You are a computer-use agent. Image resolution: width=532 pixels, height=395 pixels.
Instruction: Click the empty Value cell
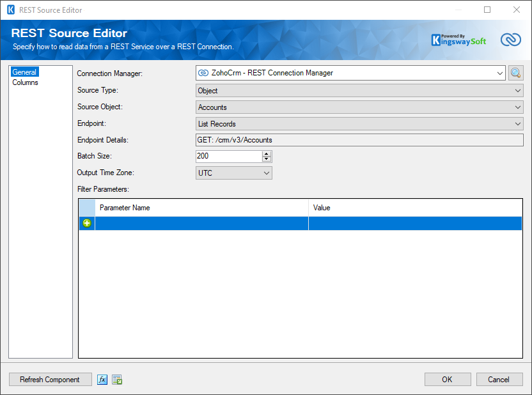tap(415, 224)
